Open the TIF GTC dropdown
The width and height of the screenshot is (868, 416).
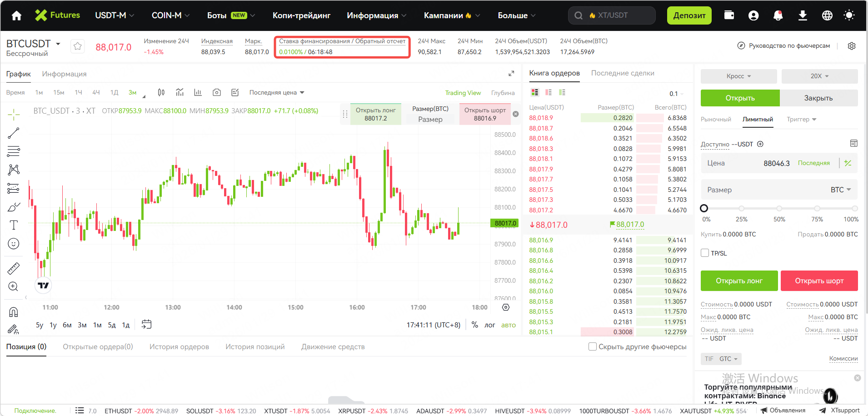(x=721, y=359)
